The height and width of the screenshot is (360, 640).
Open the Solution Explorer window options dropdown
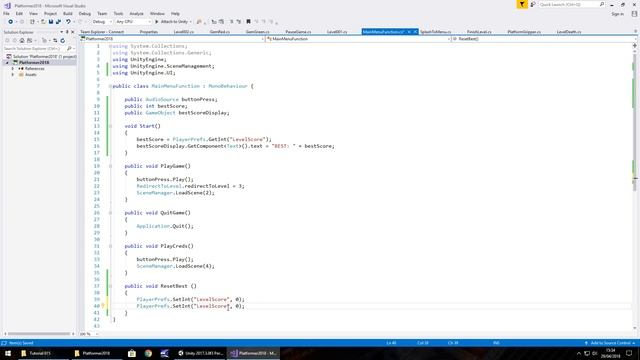pyautogui.click(x=62, y=32)
